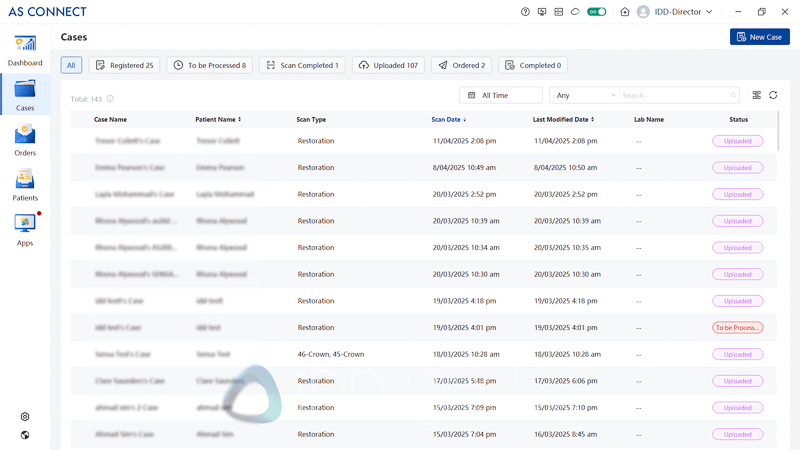Open the Apps section in sidebar
Image resolution: width=800 pixels, height=450 pixels.
(x=25, y=230)
